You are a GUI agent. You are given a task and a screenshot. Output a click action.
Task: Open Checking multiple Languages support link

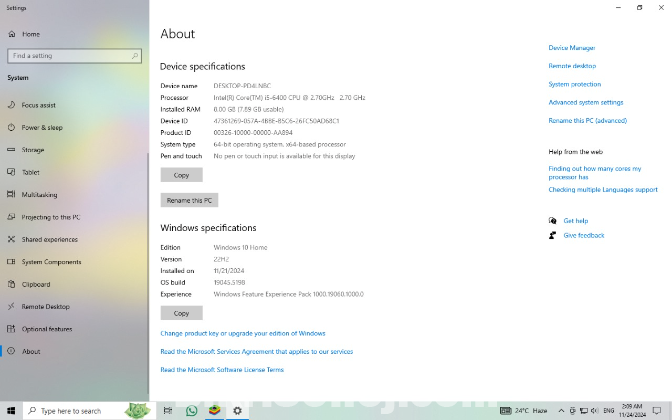pos(603,189)
